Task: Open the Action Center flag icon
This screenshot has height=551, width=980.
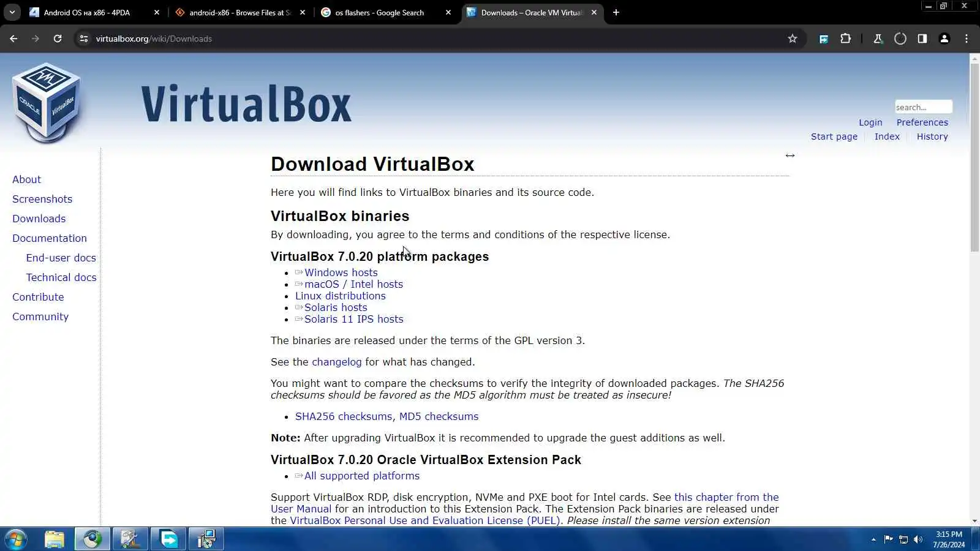Action: pyautogui.click(x=888, y=539)
